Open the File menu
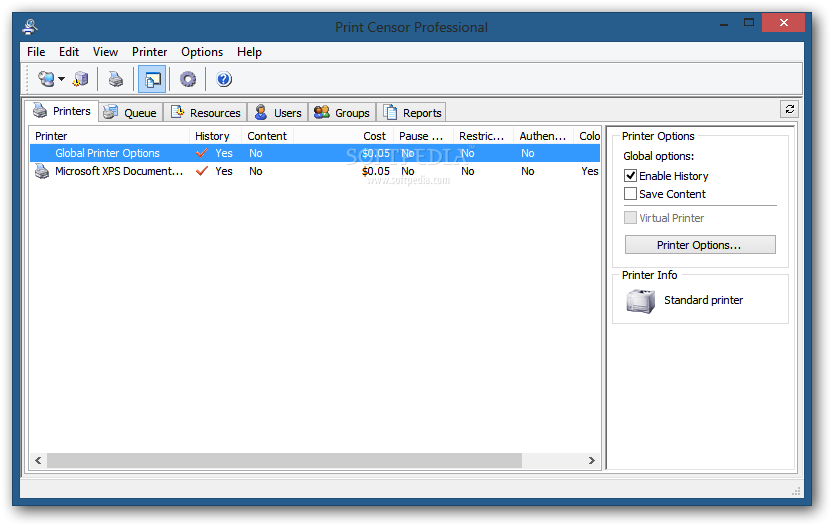Image resolution: width=832 pixels, height=526 pixels. [x=36, y=52]
